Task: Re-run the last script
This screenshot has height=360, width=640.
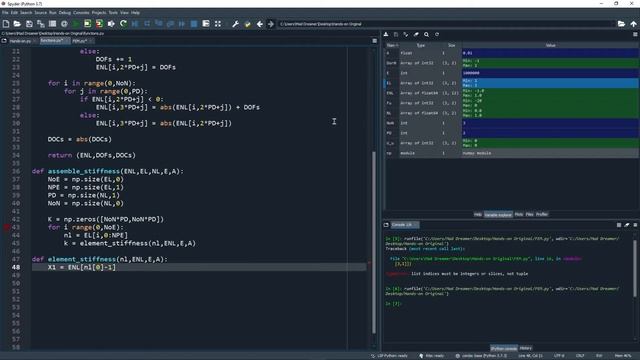Action: (123, 24)
